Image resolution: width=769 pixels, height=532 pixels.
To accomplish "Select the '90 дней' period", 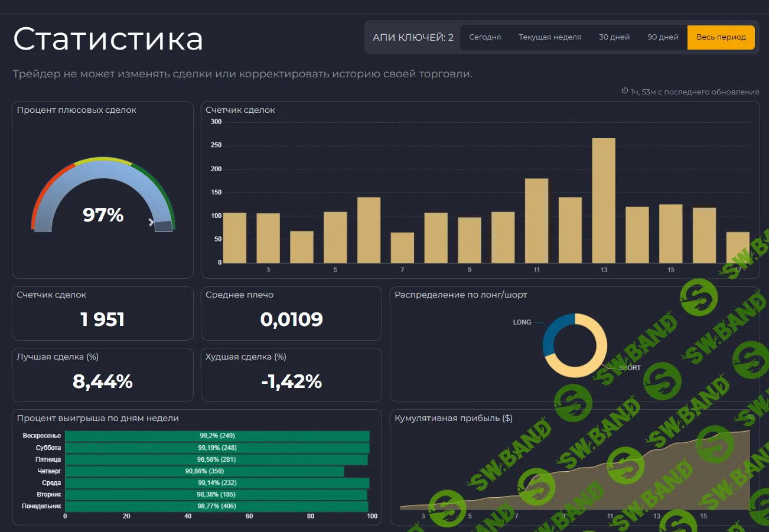I will click(663, 37).
